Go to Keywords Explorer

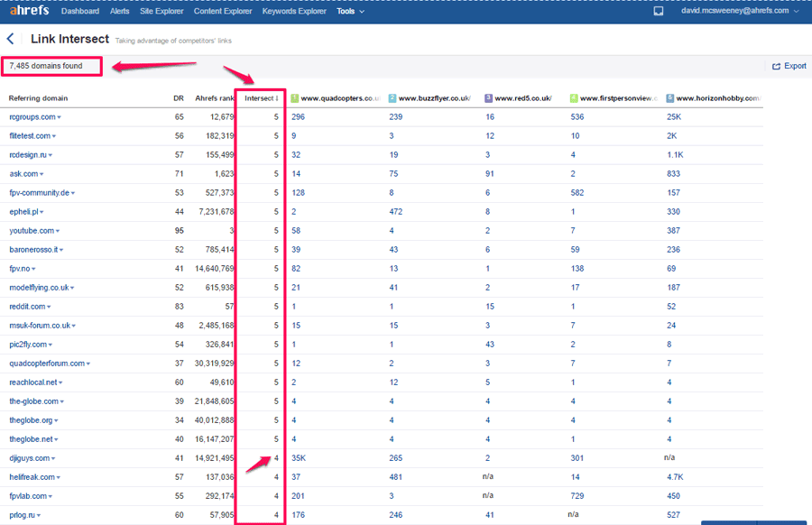[x=294, y=11]
